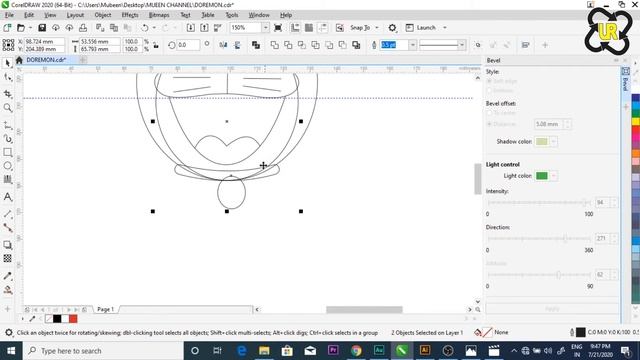
Task: Toggle full-screen preview icon
Action: pos(278,28)
